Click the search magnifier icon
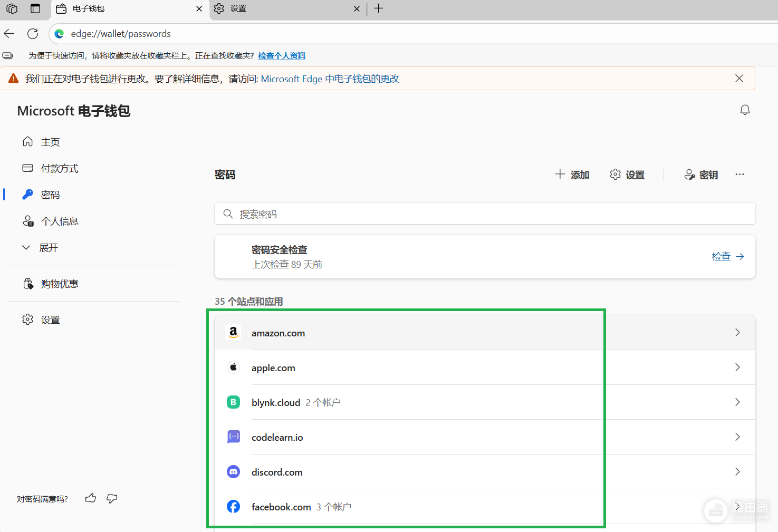Viewport: 778px width, 532px height. [x=228, y=214]
